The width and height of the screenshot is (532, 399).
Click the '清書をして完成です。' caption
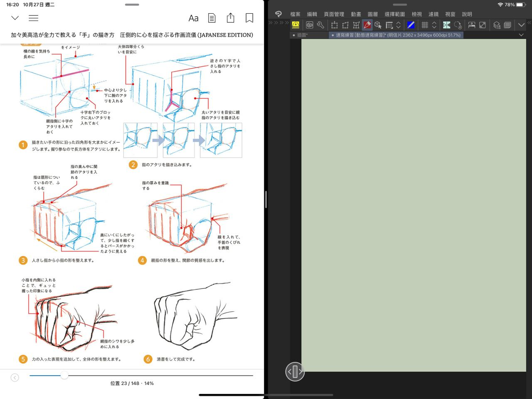coord(176,359)
